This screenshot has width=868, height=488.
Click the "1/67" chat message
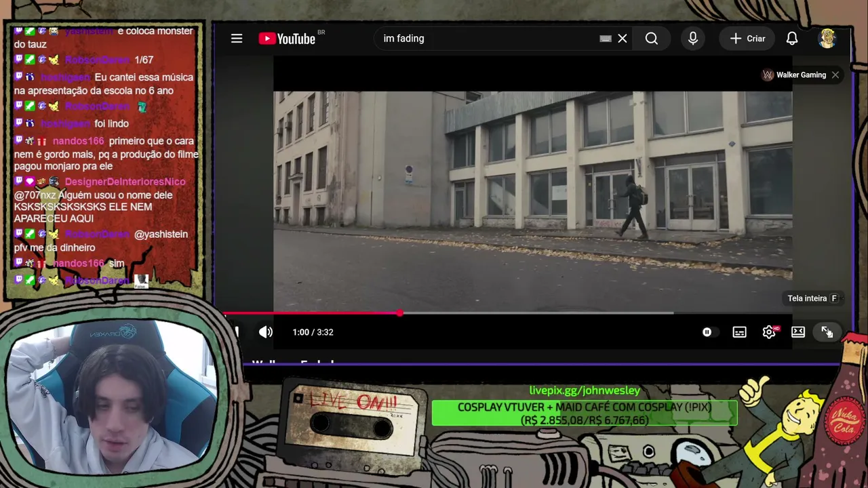[144, 60]
